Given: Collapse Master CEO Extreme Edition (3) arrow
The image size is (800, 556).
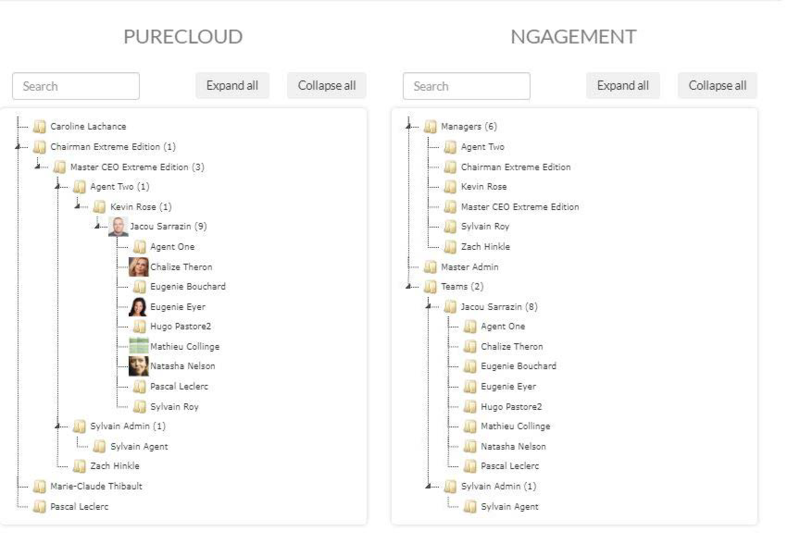Looking at the screenshot, I should [x=38, y=166].
